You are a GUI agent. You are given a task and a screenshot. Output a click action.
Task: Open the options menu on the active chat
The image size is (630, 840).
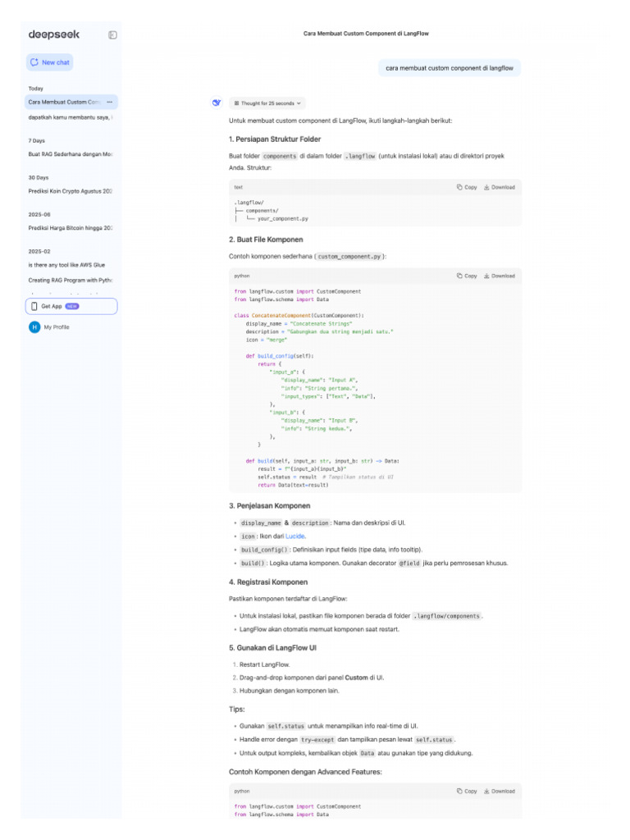110,102
